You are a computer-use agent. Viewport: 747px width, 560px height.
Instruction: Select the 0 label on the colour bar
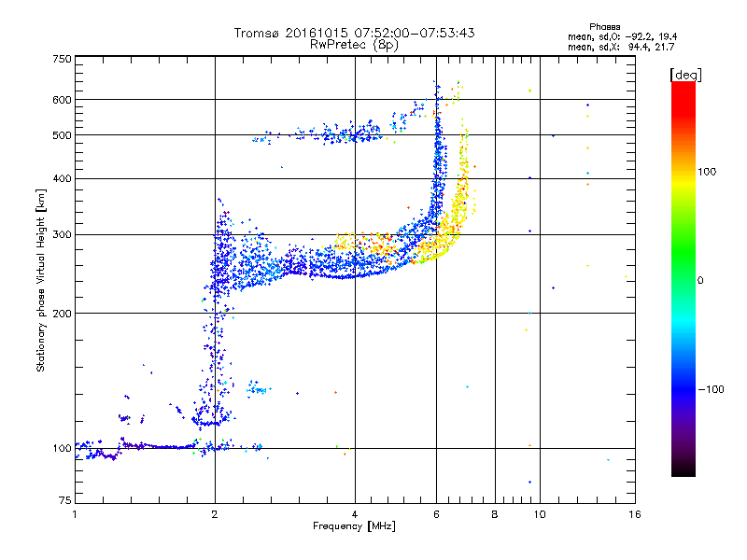coord(700,281)
